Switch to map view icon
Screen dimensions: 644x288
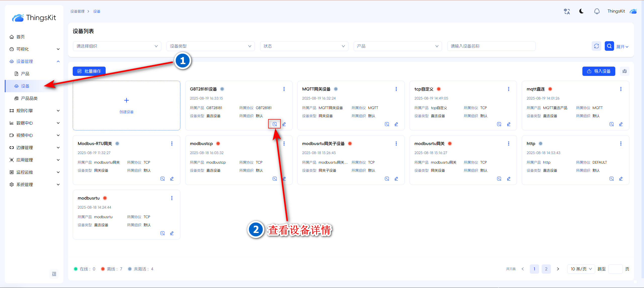click(x=625, y=71)
